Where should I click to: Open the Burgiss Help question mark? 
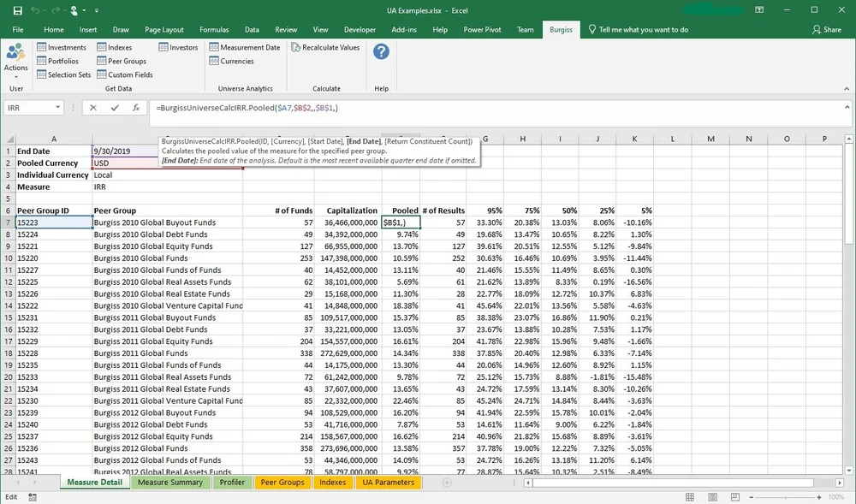pyautogui.click(x=381, y=52)
